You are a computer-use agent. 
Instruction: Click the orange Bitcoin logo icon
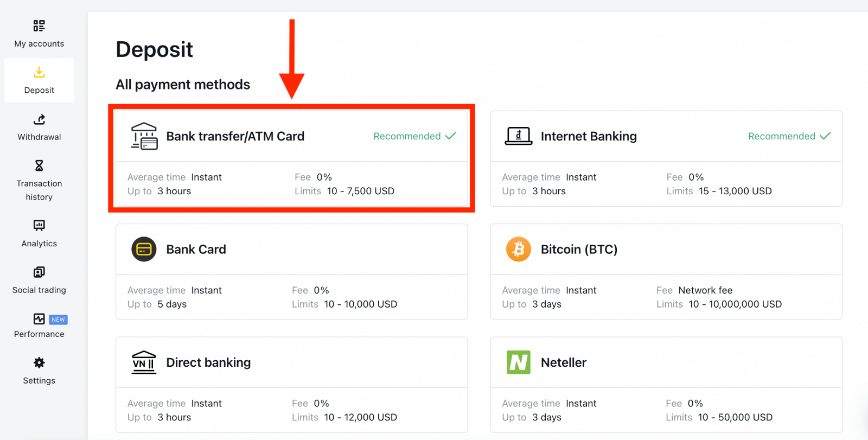click(x=519, y=250)
